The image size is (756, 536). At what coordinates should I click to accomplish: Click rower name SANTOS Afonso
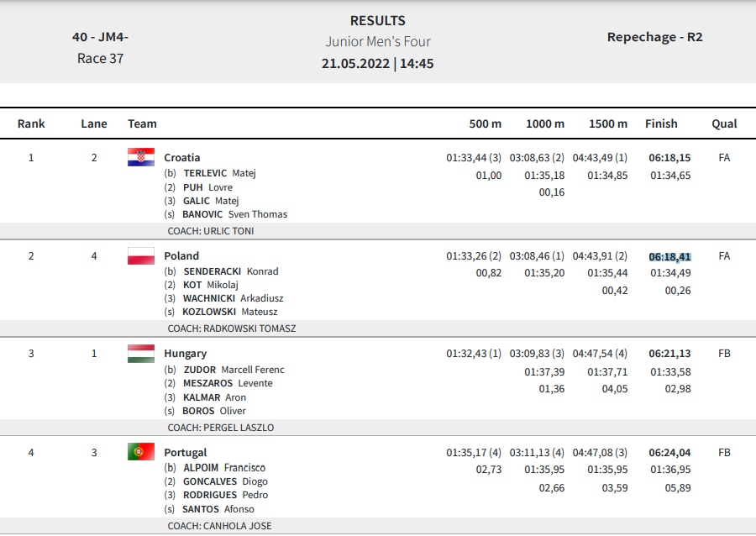pos(218,509)
